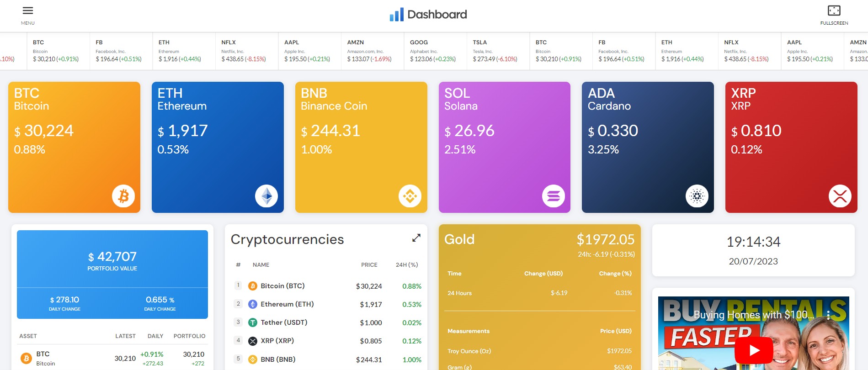Click the DAILY column header in portfolio

155,336
